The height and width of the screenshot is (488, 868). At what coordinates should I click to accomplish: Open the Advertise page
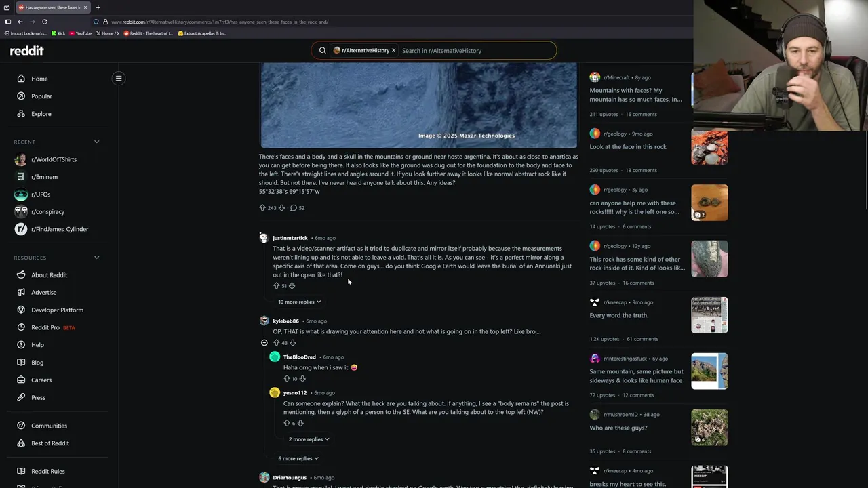(43, 293)
